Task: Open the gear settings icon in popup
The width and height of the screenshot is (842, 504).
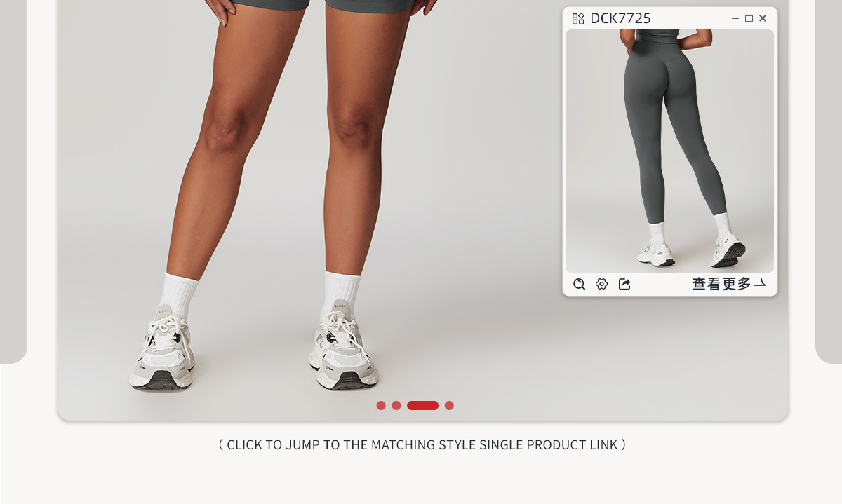Action: tap(601, 284)
